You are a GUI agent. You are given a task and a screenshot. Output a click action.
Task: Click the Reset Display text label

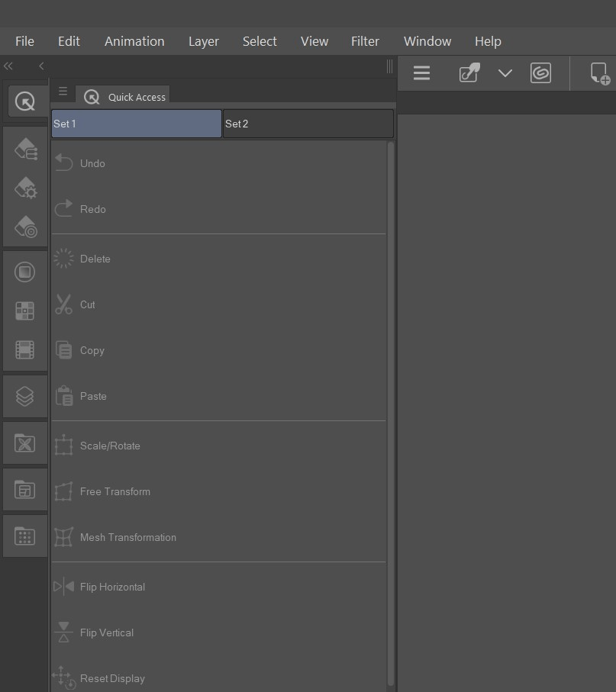[x=112, y=679]
